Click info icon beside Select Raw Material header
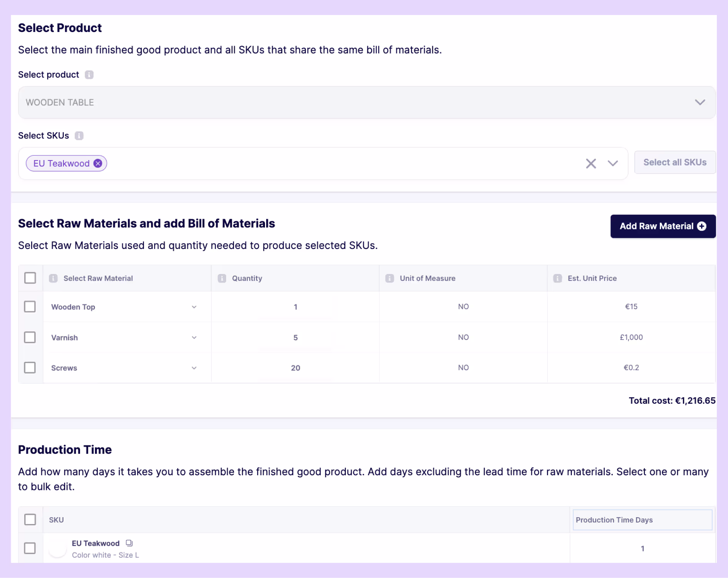This screenshot has width=728, height=578. [53, 278]
